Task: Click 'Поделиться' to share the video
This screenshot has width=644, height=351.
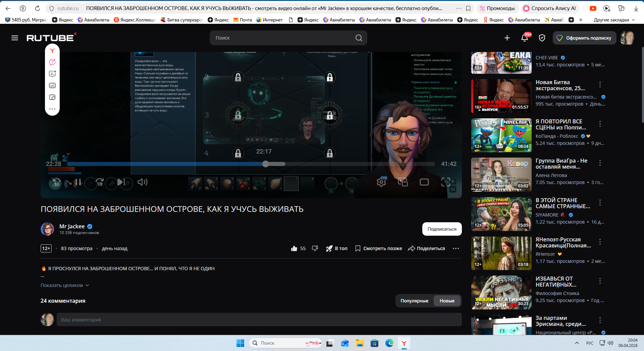Action: (426, 248)
